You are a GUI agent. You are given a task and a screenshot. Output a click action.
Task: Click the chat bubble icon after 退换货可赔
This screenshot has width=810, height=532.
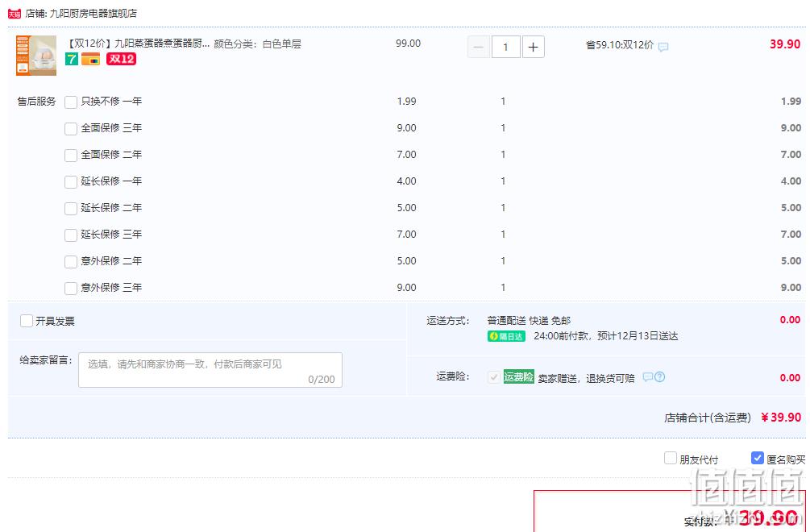pos(647,377)
